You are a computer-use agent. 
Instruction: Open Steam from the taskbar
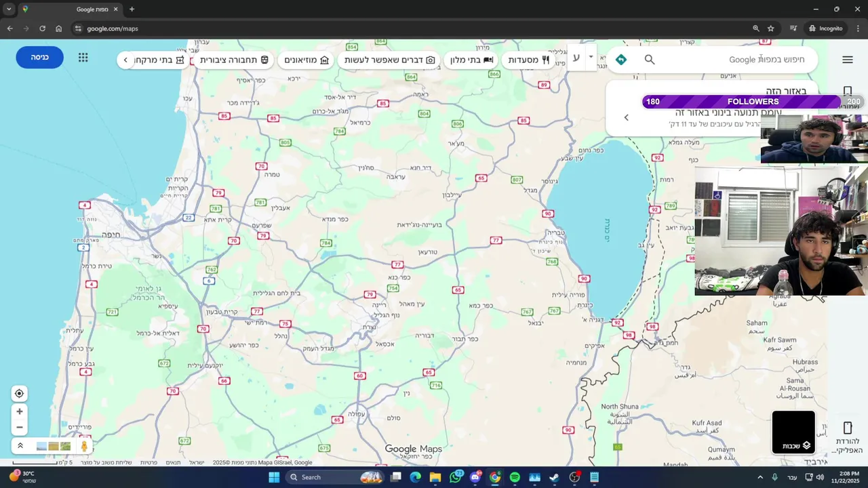coord(554,477)
